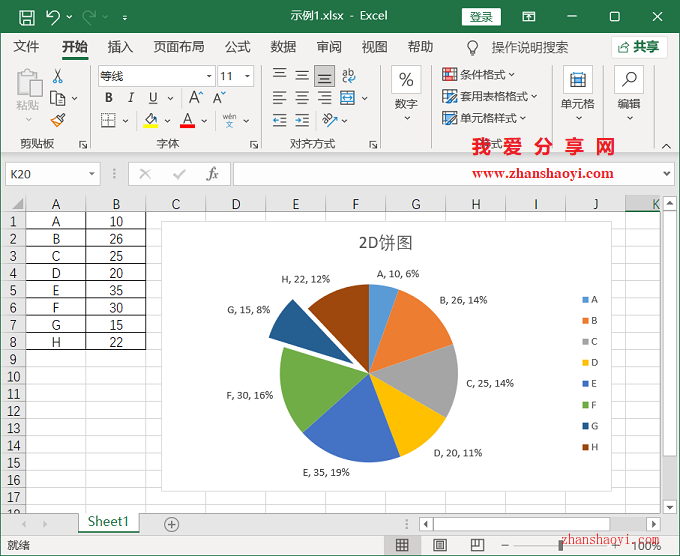Select cell B5 containing 35
680x556 pixels.
coord(116,290)
